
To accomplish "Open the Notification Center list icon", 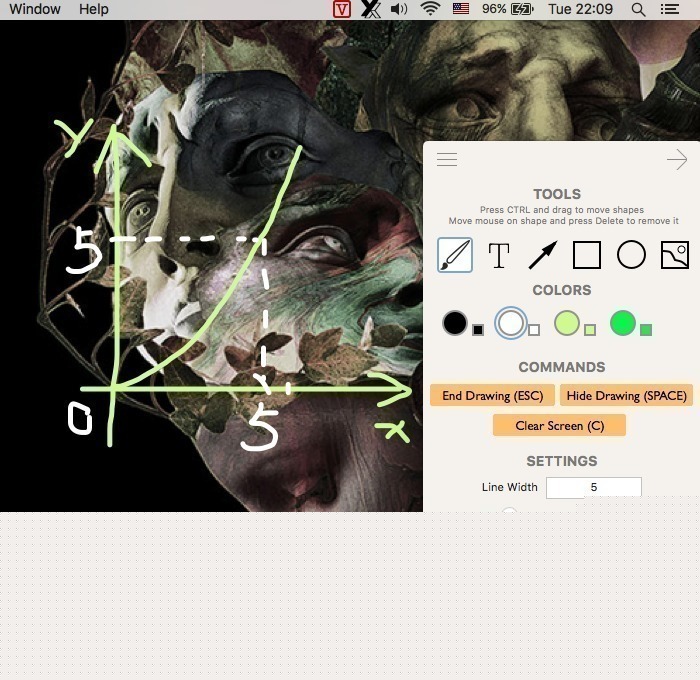I will click(670, 9).
